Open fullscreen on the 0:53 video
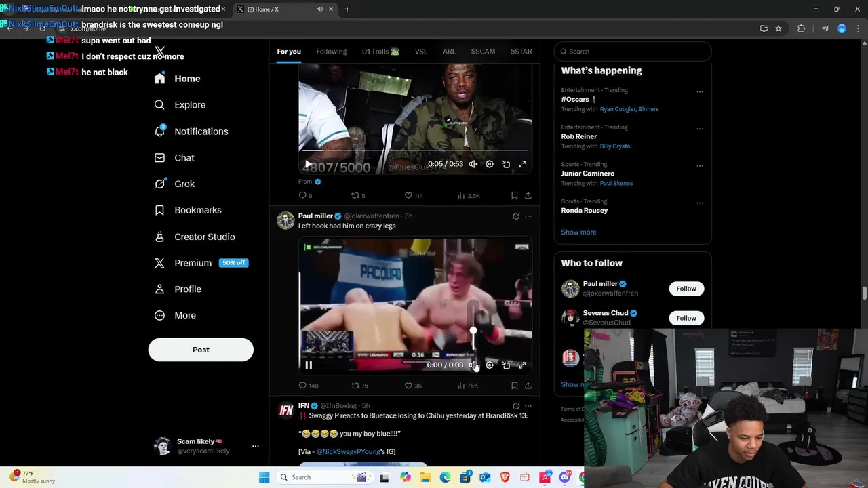The image size is (868, 488). 522,164
